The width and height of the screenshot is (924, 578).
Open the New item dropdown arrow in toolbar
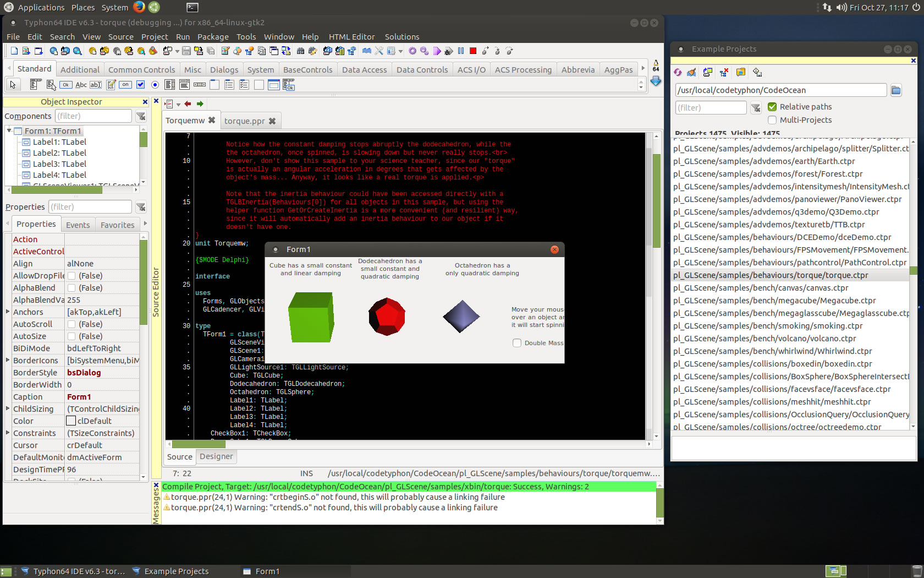coord(177,51)
